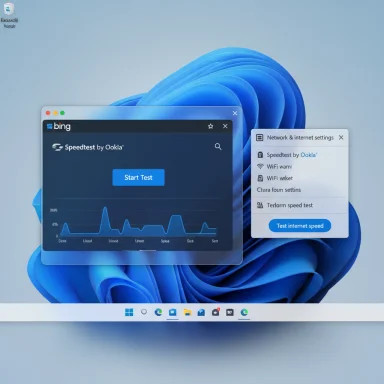Click the camera icon with red notification badge

point(216,312)
